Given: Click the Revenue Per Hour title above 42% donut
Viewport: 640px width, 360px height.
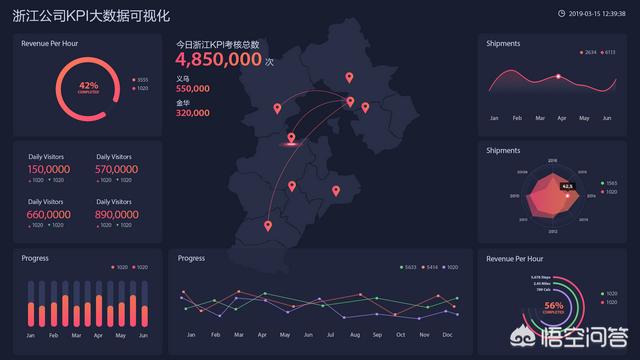Looking at the screenshot, I should click(x=49, y=43).
